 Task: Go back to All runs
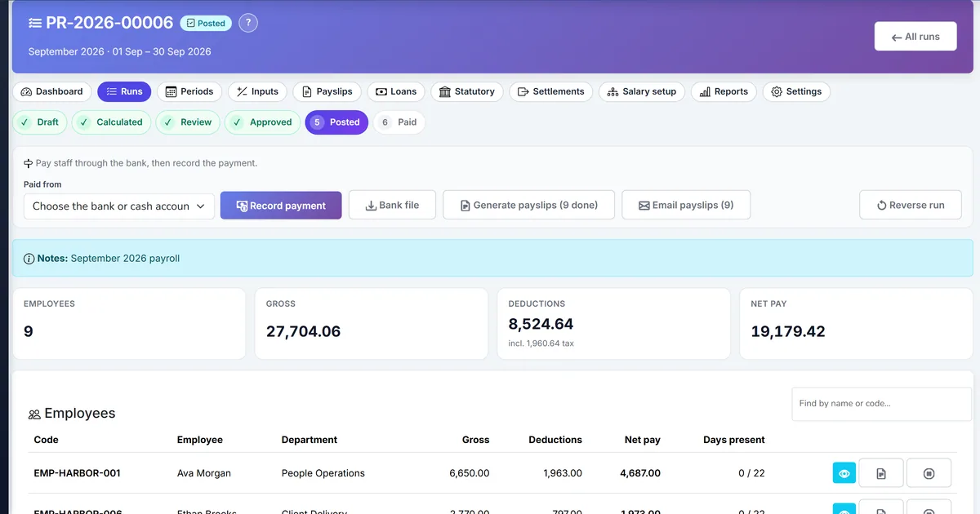point(915,37)
